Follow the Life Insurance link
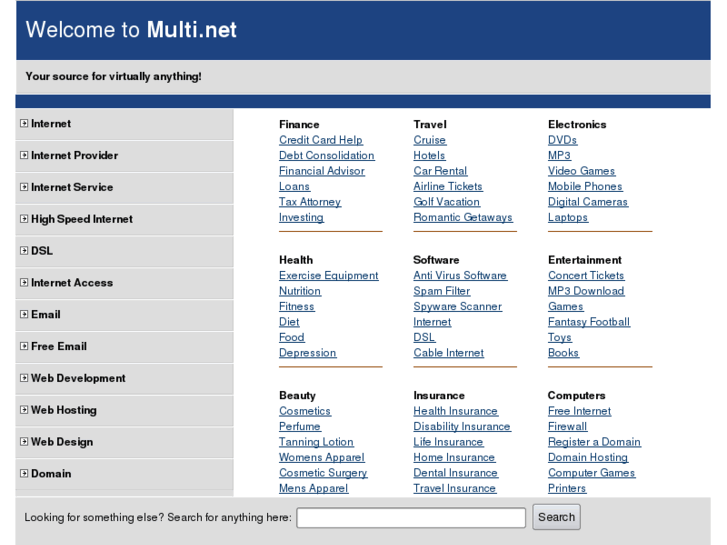This screenshot has width=727, height=545. (x=448, y=442)
